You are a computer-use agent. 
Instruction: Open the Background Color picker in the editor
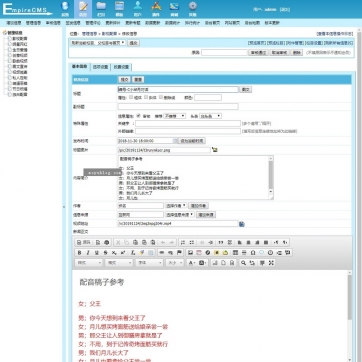click(203, 263)
